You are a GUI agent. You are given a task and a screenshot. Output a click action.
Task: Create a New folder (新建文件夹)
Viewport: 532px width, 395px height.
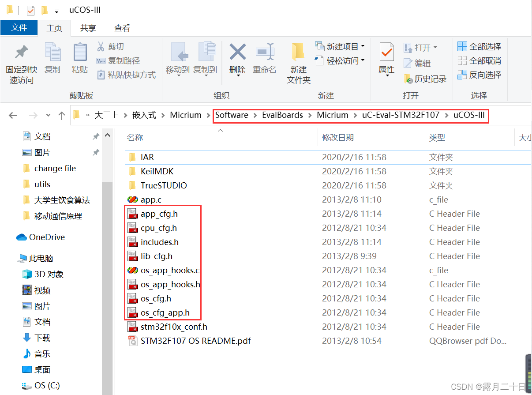[x=299, y=63]
